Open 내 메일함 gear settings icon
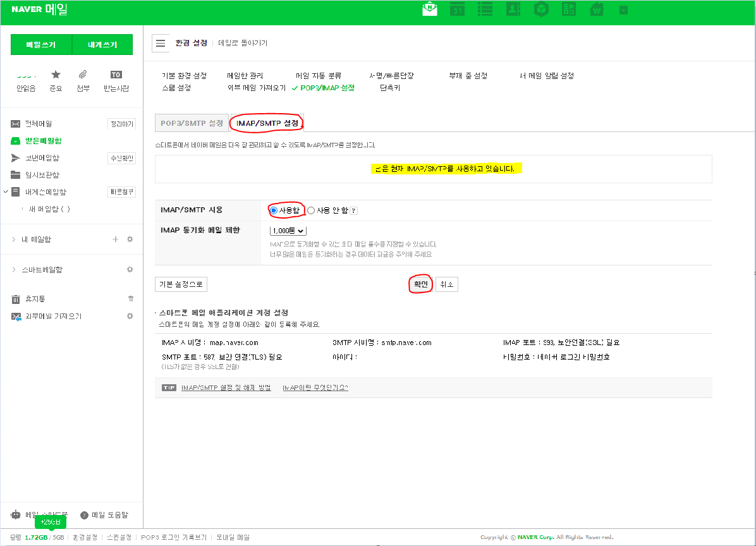 point(130,239)
